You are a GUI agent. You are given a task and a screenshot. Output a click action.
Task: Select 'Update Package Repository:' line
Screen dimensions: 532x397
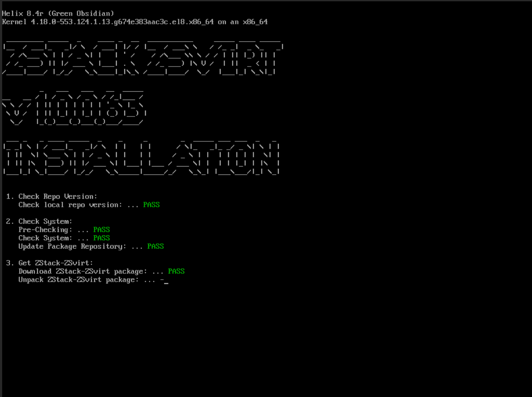[91, 246]
